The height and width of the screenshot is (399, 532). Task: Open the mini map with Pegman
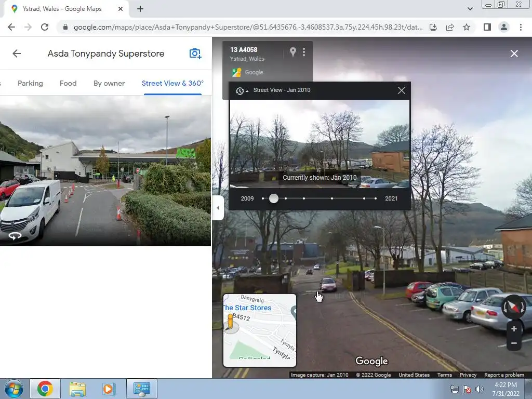click(x=260, y=330)
